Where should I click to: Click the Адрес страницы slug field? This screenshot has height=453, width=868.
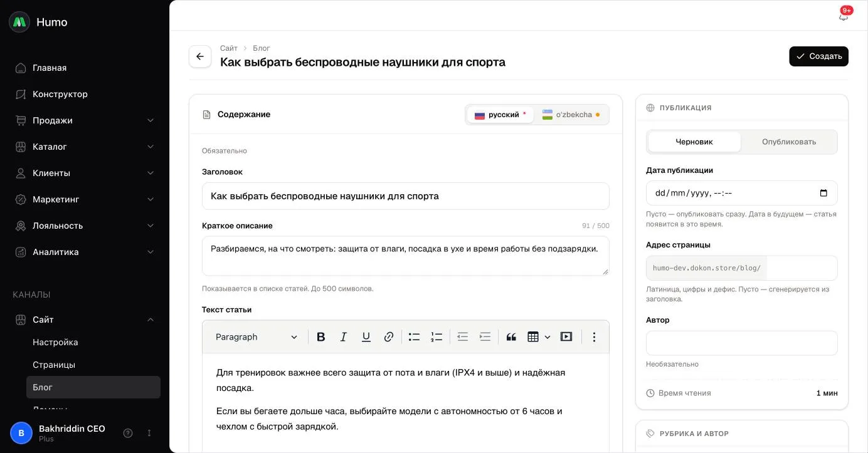click(802, 268)
